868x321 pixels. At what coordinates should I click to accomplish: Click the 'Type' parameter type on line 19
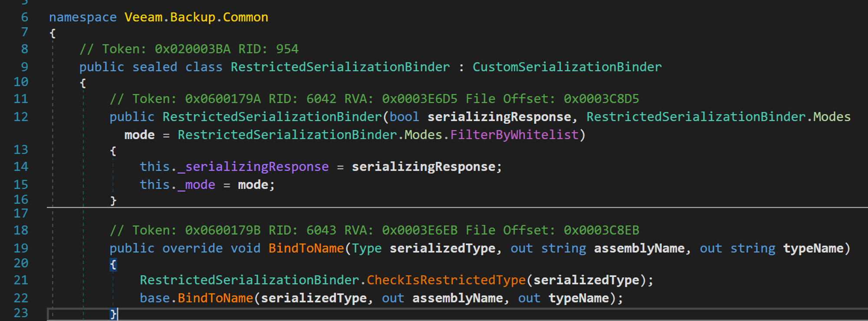(x=367, y=248)
